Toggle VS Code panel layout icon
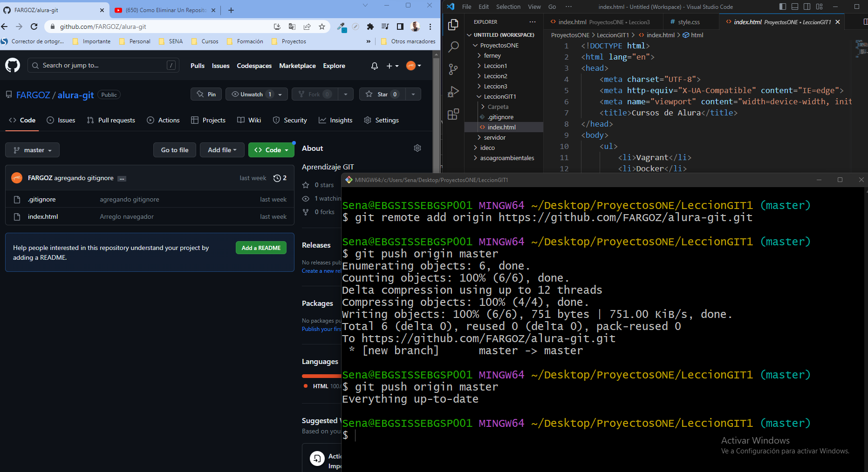The width and height of the screenshot is (868, 472). (x=795, y=7)
